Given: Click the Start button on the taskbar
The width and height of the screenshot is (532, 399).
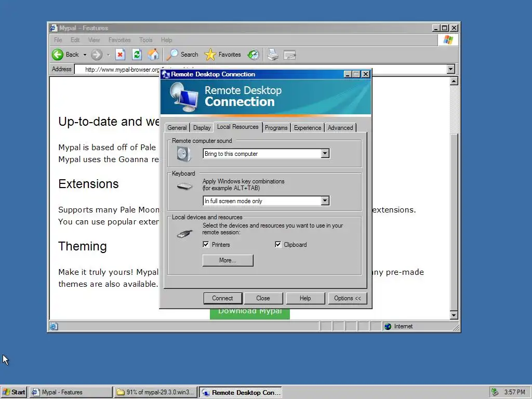Looking at the screenshot, I should click(14, 392).
